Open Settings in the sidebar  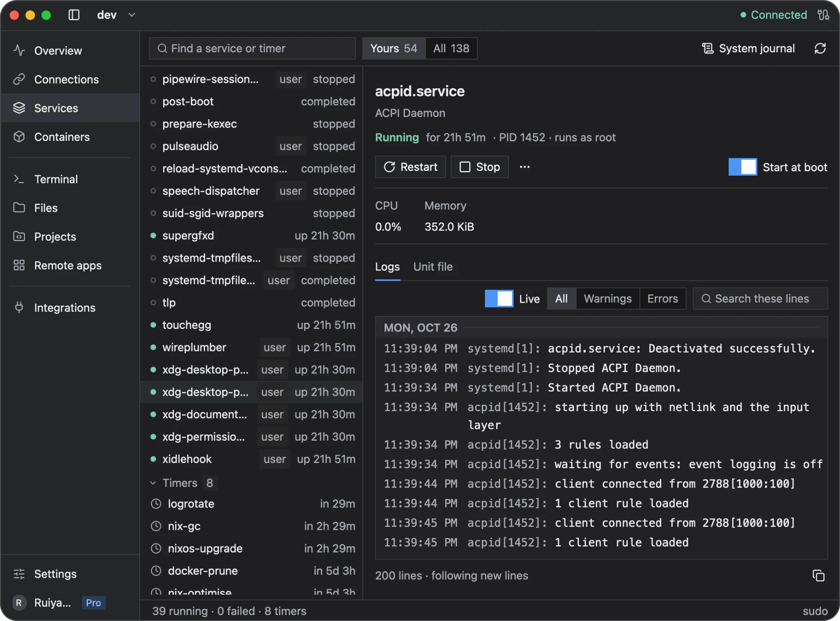click(x=70, y=574)
